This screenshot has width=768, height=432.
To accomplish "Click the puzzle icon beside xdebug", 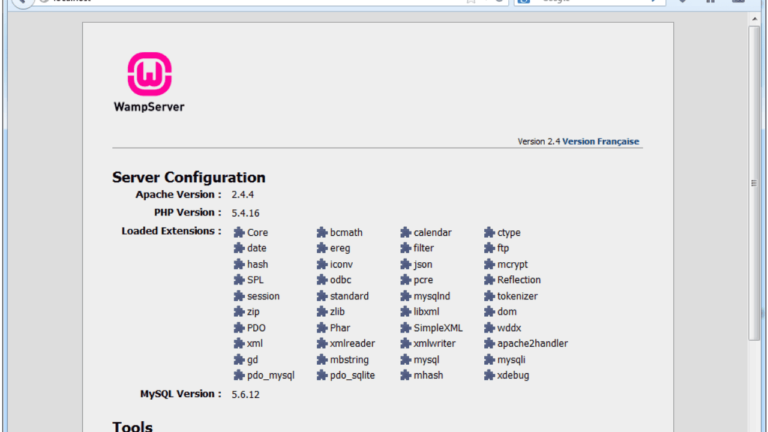I will [489, 375].
